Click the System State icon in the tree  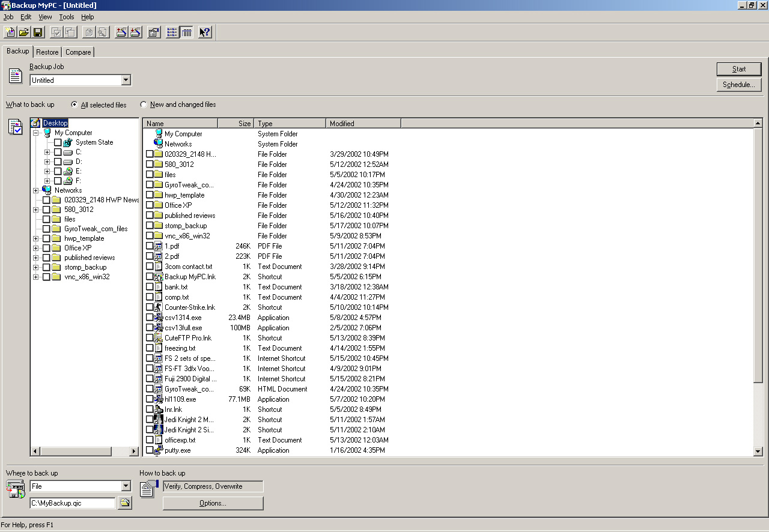pos(68,142)
